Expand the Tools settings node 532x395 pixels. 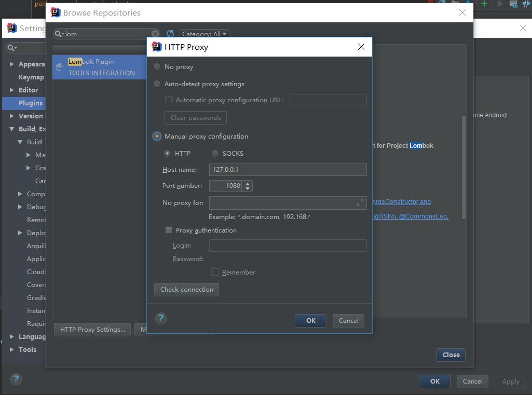[11, 349]
